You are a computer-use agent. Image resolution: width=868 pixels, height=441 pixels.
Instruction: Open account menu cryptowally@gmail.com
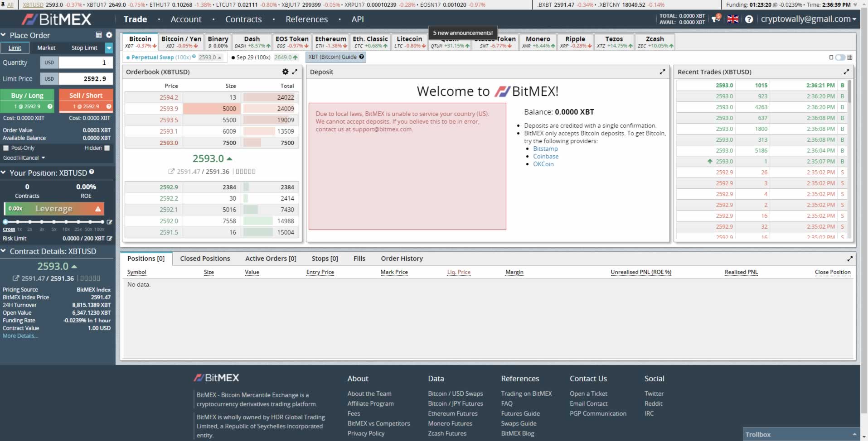pos(808,19)
